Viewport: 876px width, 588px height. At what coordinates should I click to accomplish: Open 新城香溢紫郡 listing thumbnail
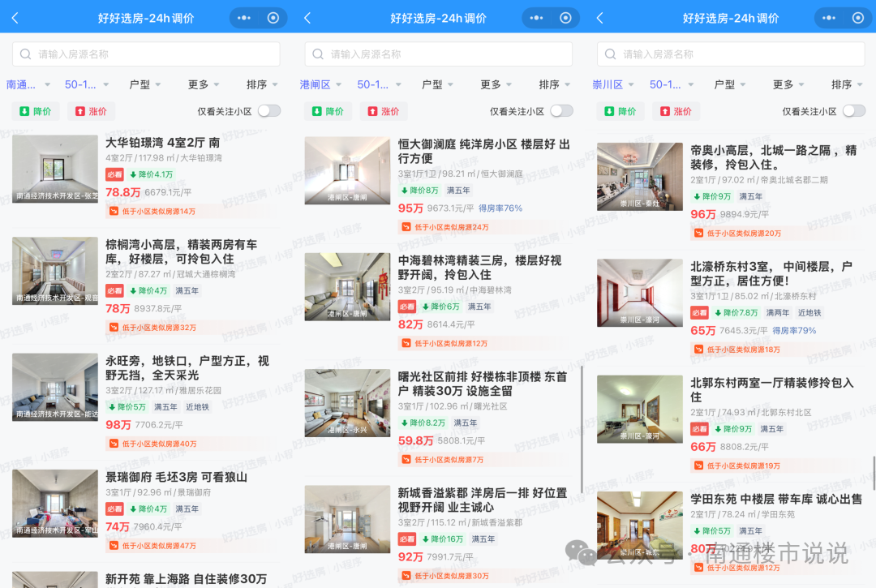click(x=347, y=519)
